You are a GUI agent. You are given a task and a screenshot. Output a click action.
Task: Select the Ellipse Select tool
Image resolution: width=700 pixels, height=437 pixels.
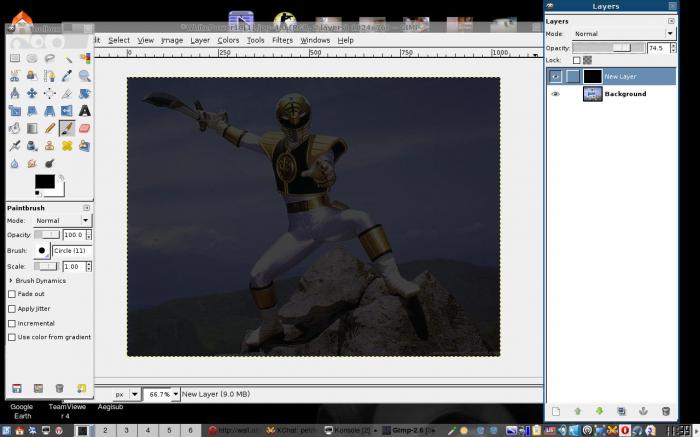[x=32, y=58]
